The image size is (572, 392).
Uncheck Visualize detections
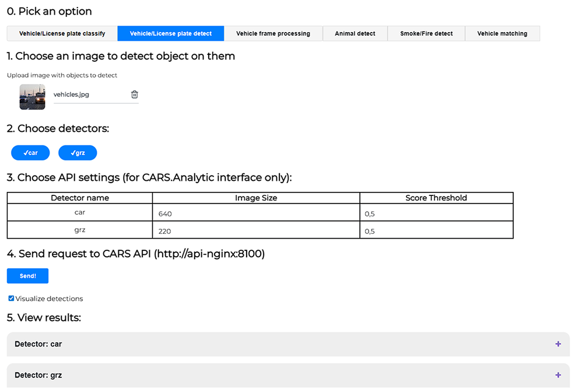(x=10, y=298)
